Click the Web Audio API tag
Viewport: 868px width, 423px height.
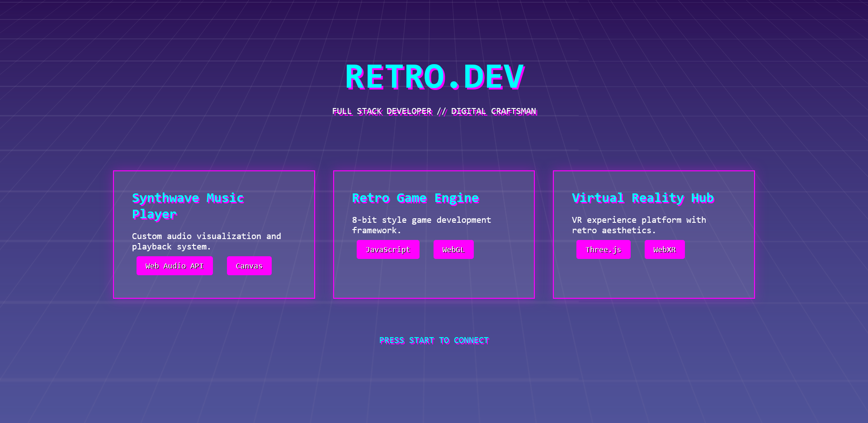coord(175,266)
